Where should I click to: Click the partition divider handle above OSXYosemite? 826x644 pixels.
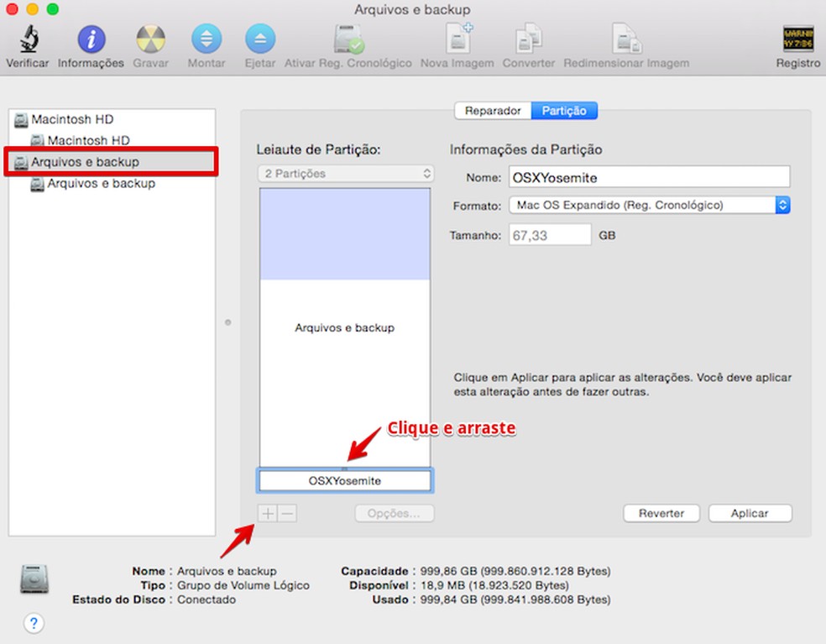click(344, 468)
